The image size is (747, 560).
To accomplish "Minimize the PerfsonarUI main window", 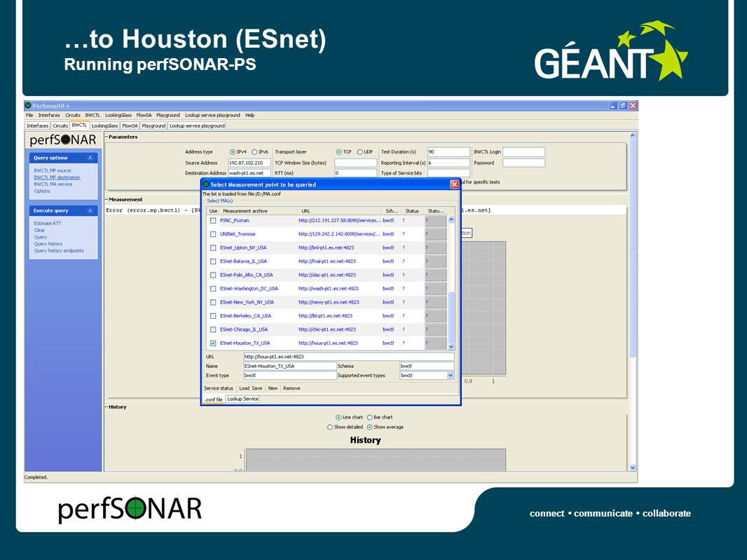I will pos(614,106).
